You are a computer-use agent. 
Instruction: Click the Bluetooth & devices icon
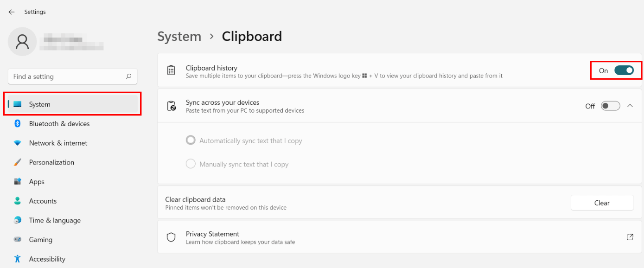[x=18, y=124]
